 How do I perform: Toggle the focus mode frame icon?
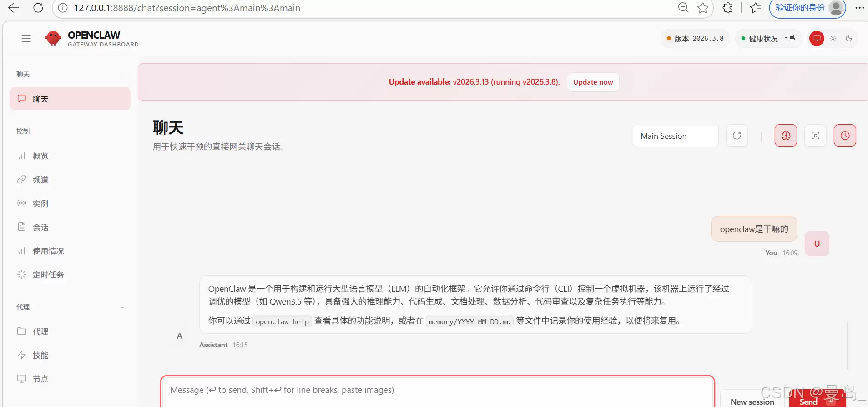[x=815, y=136]
